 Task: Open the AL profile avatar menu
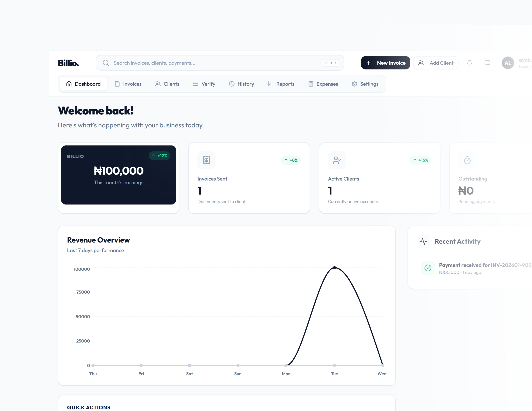click(508, 63)
